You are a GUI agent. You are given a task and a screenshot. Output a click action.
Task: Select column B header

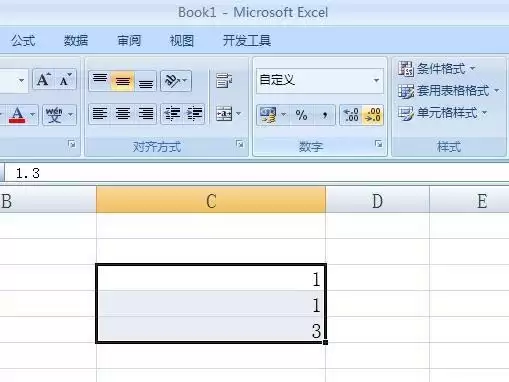(48, 201)
